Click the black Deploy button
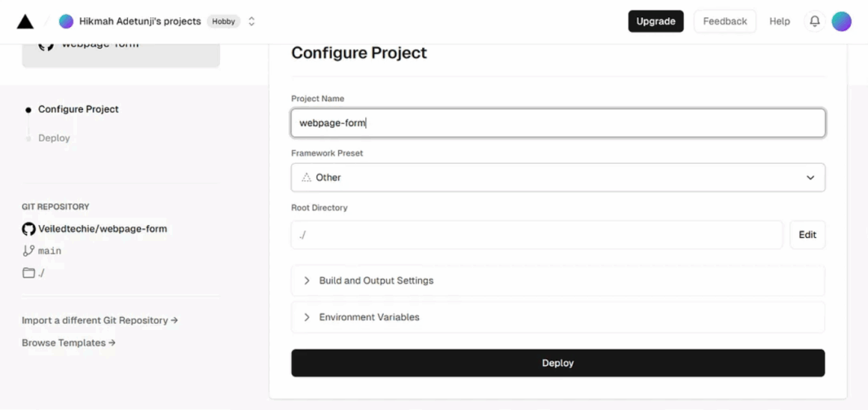Screen dimensions: 868x410 (558, 363)
